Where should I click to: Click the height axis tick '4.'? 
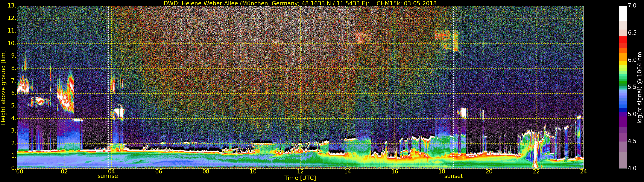click(x=14, y=118)
